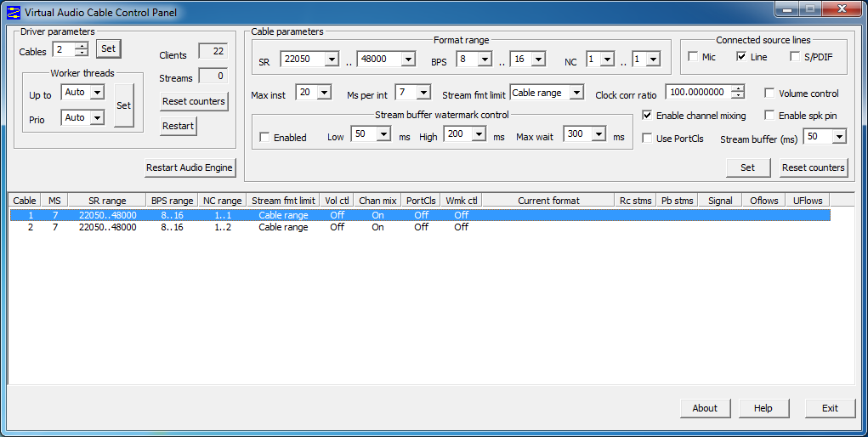
Task: Click the NC range column header
Action: 223,201
